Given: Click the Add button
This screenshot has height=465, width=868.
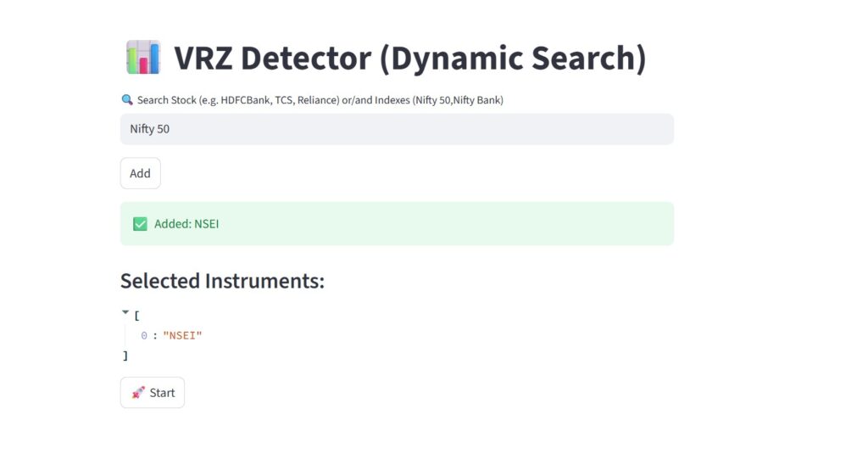Looking at the screenshot, I should pyautogui.click(x=141, y=173).
